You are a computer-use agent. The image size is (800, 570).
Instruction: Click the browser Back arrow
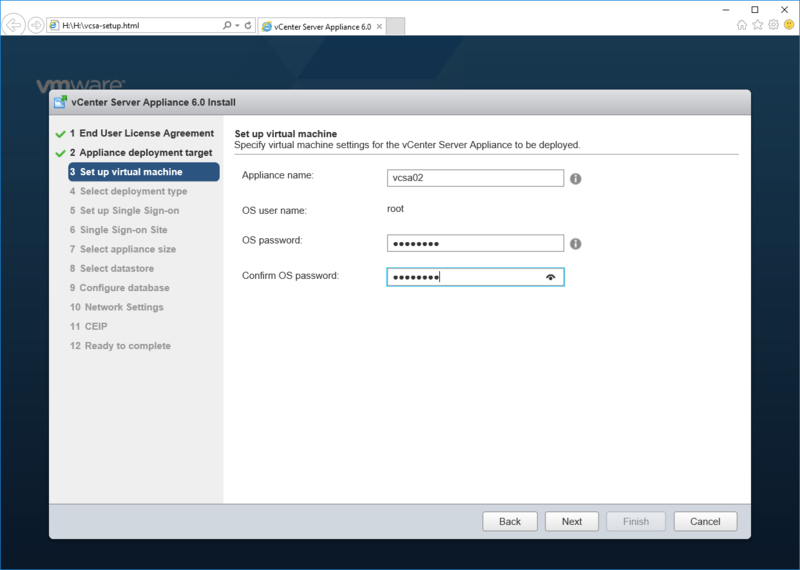pos(14,25)
